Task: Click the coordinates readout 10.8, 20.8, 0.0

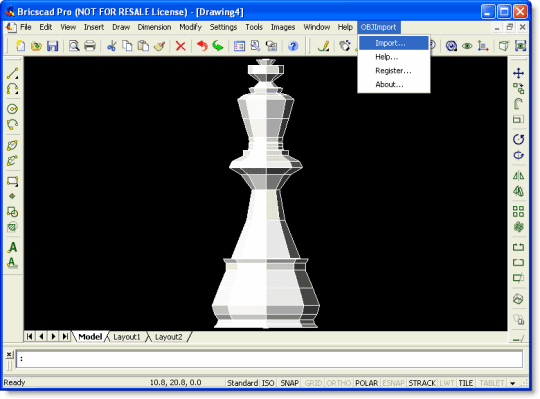Action: 176,383
